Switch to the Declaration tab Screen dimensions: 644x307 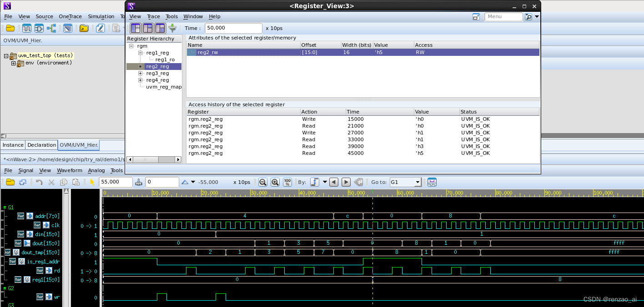(x=41, y=145)
